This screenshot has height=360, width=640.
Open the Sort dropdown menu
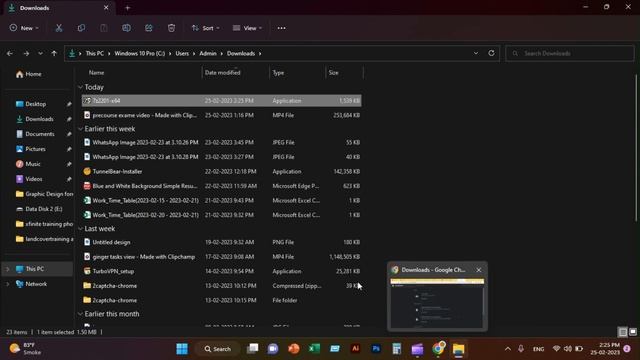pyautogui.click(x=206, y=28)
